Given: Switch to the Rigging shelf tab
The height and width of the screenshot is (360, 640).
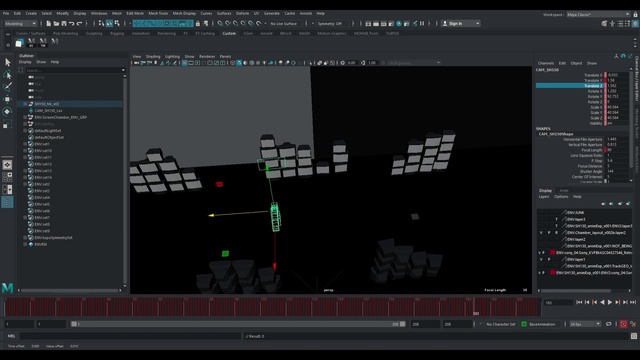Looking at the screenshot, I should pos(117,33).
